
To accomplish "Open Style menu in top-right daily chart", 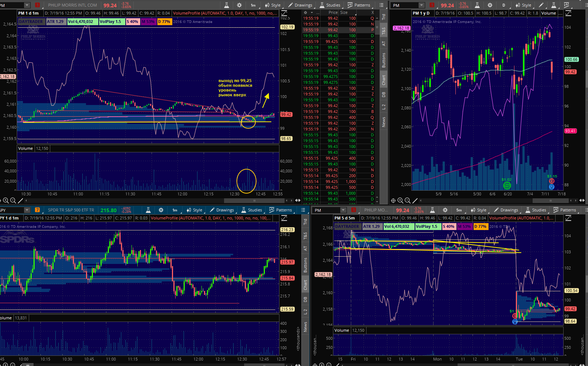I will (x=524, y=5).
